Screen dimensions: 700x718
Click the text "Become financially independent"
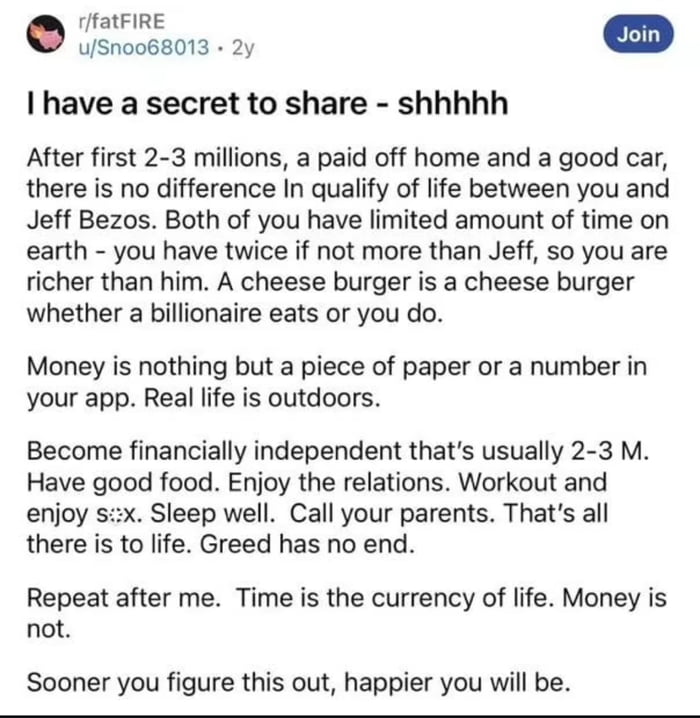178,450
